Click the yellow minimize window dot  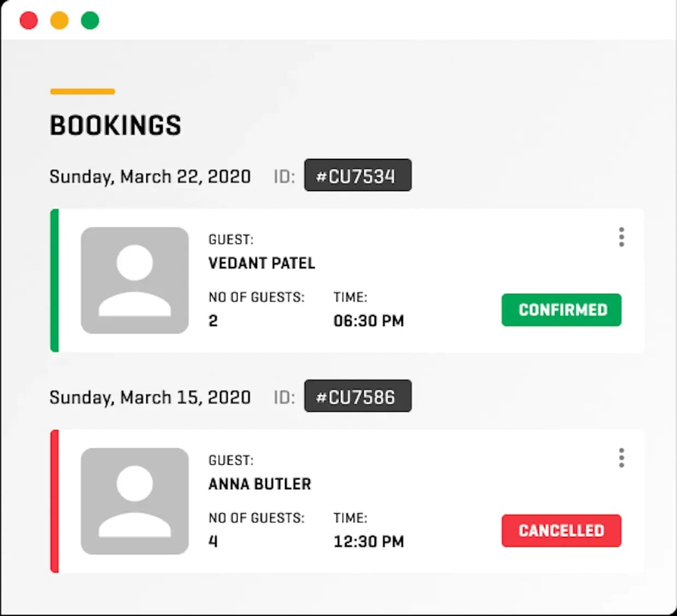pyautogui.click(x=60, y=20)
